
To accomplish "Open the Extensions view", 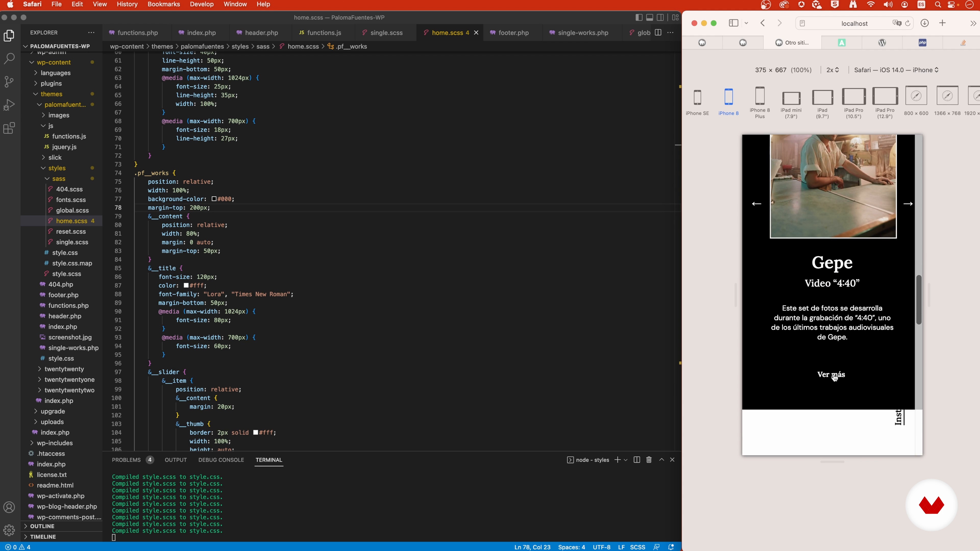I will coord(9,128).
